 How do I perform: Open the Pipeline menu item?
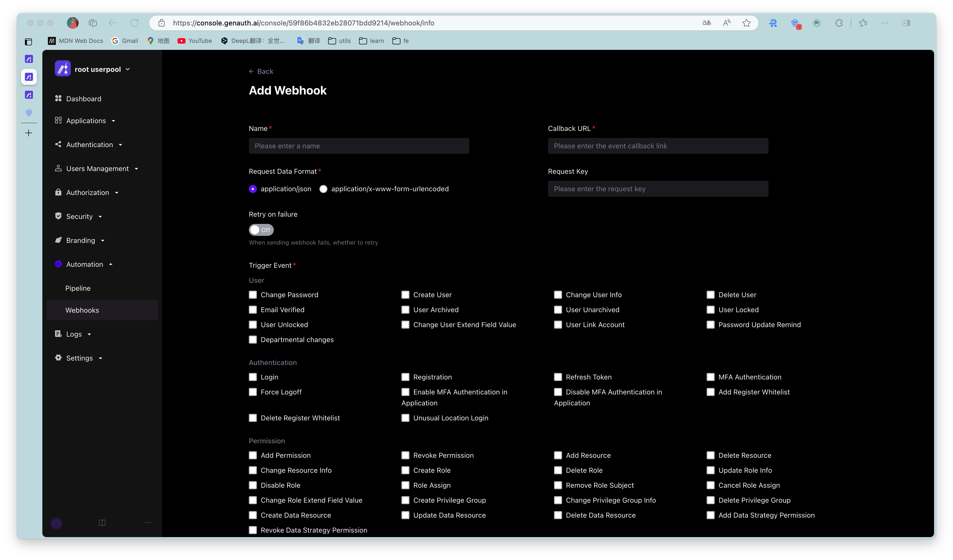pos(78,288)
